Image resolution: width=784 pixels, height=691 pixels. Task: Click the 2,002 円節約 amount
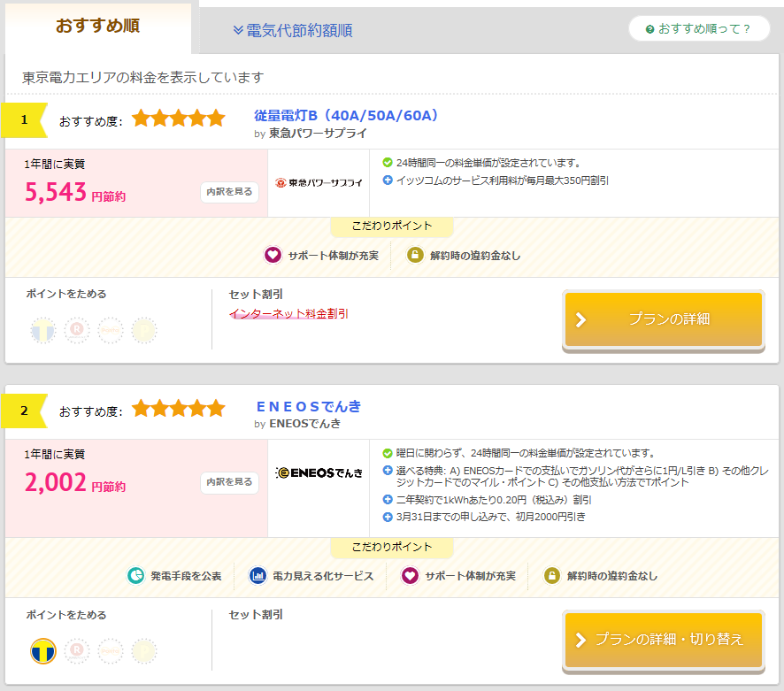75,483
